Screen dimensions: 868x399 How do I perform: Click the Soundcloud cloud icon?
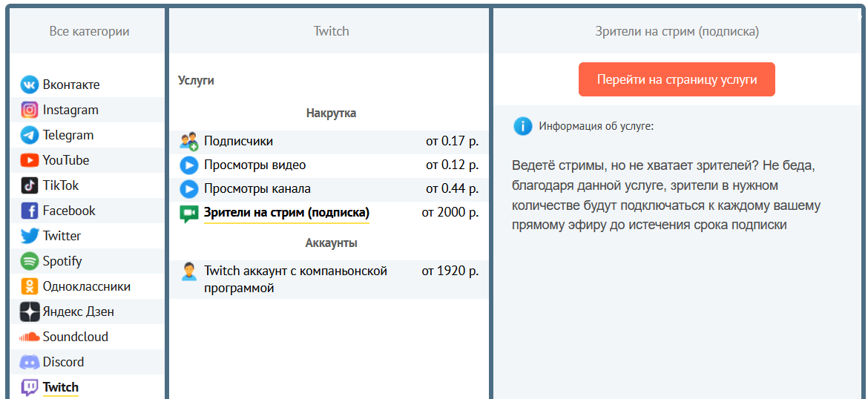(30, 337)
